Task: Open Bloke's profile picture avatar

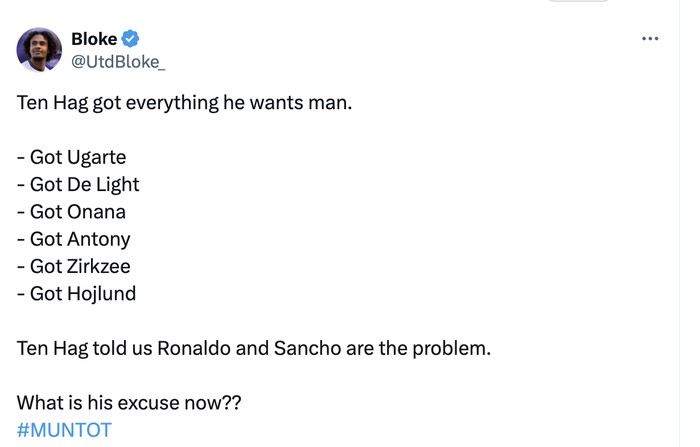Action: [x=39, y=50]
